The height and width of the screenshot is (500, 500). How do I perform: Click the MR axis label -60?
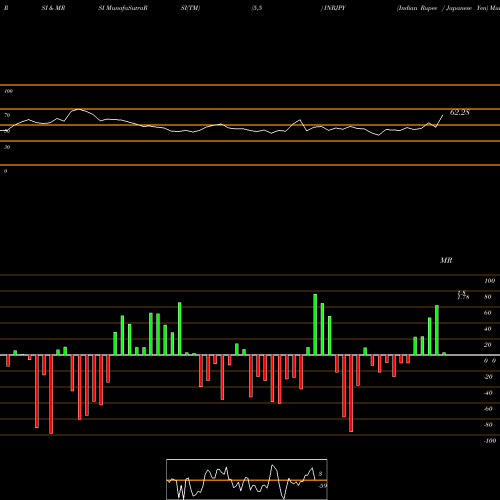click(x=488, y=409)
